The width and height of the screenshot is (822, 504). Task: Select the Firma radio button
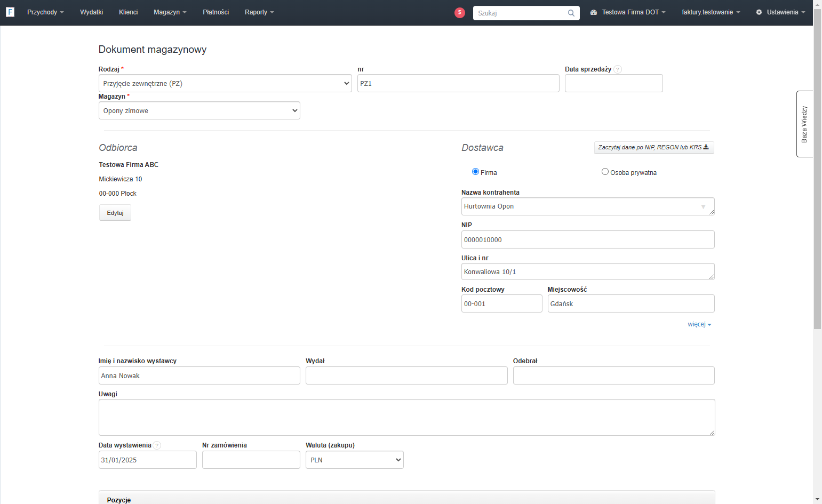pyautogui.click(x=475, y=172)
